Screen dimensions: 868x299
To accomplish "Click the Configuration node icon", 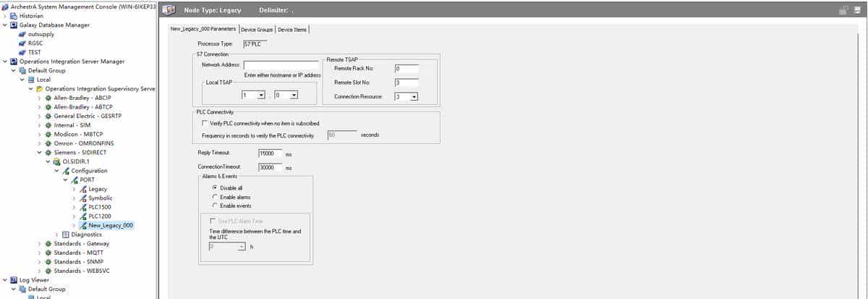I will point(66,171).
